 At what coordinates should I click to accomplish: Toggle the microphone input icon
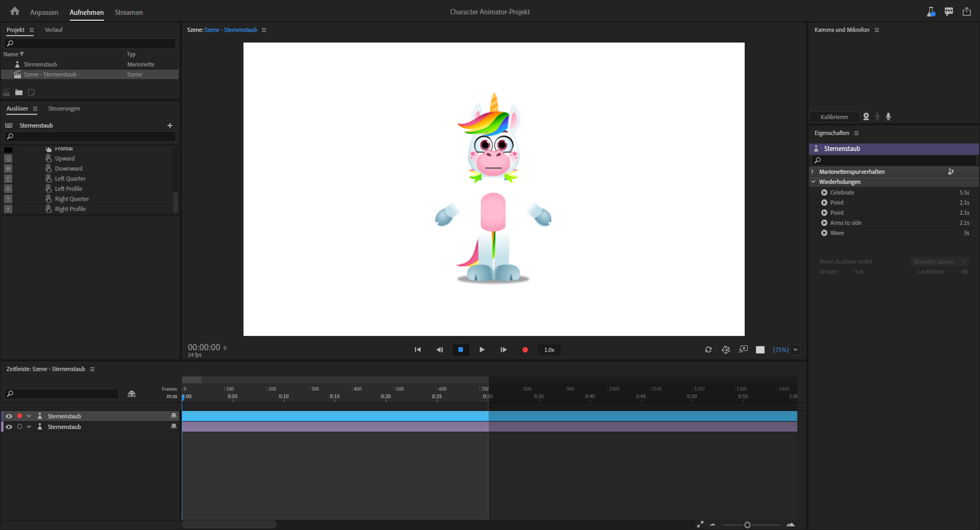888,117
